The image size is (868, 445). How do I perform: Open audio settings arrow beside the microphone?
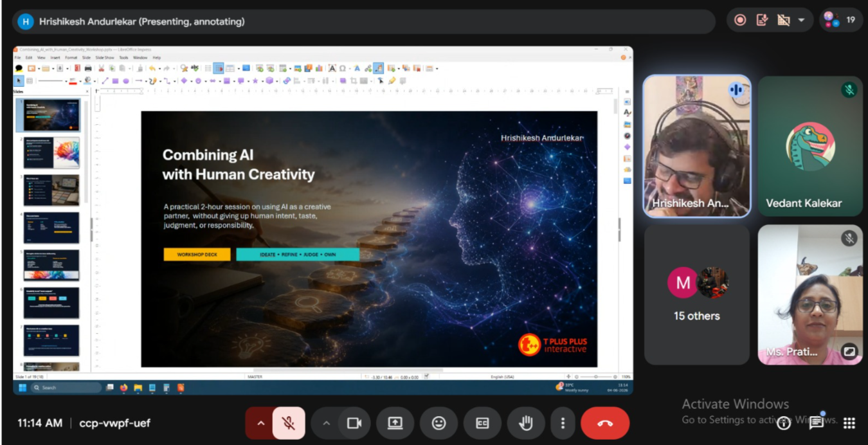[260, 423]
